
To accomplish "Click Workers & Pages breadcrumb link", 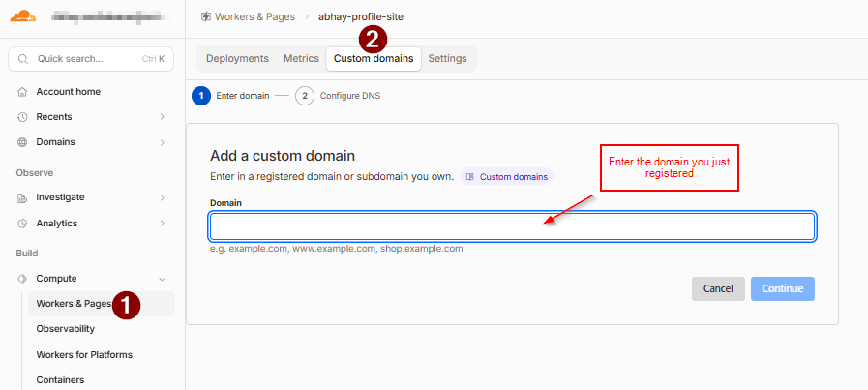I will pos(254,16).
